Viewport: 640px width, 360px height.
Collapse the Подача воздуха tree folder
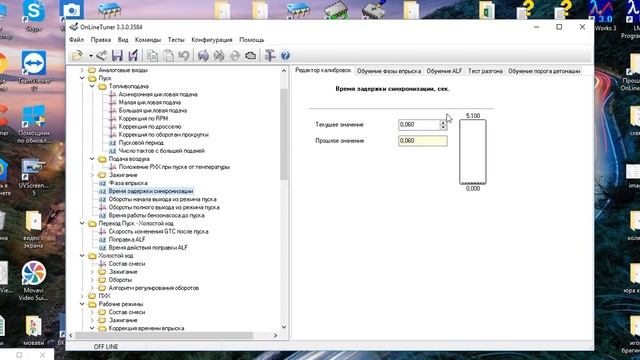(x=92, y=159)
